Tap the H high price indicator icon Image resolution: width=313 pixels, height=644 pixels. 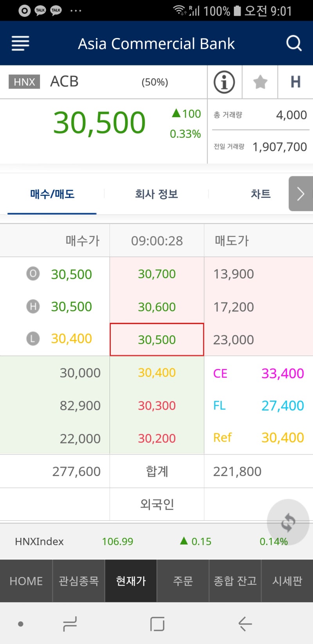(33, 307)
